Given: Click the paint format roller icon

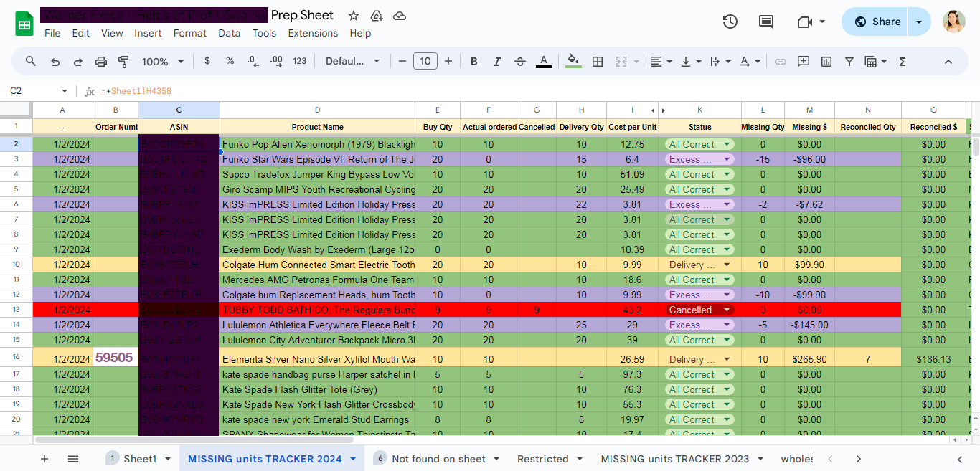Looking at the screenshot, I should [123, 62].
